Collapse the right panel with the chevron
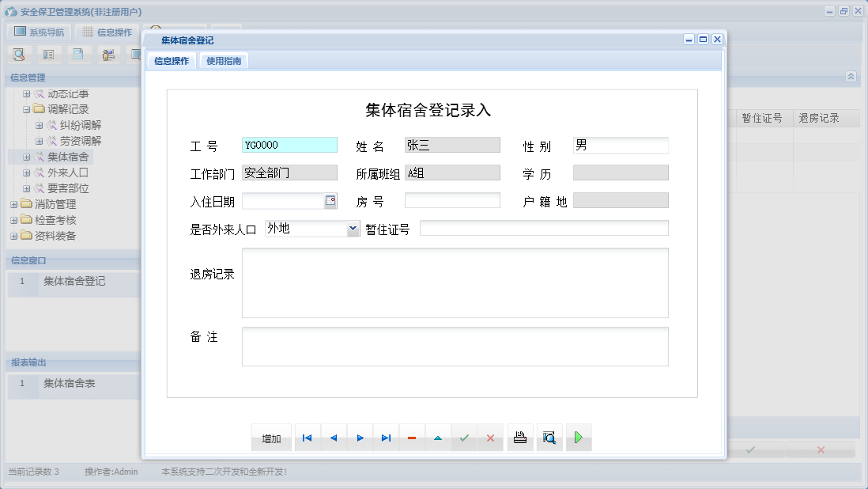This screenshot has height=489, width=868. 851,77
